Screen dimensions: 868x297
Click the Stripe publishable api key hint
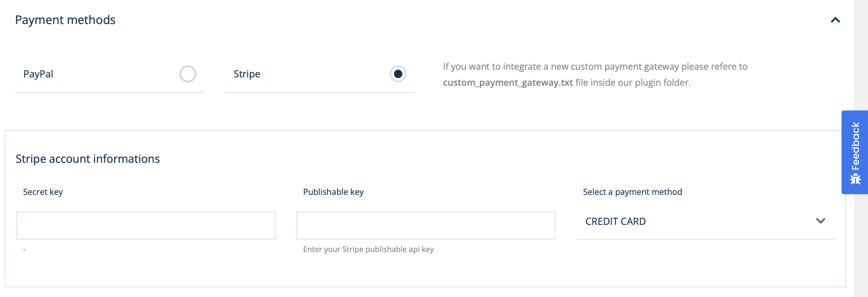pos(368,250)
